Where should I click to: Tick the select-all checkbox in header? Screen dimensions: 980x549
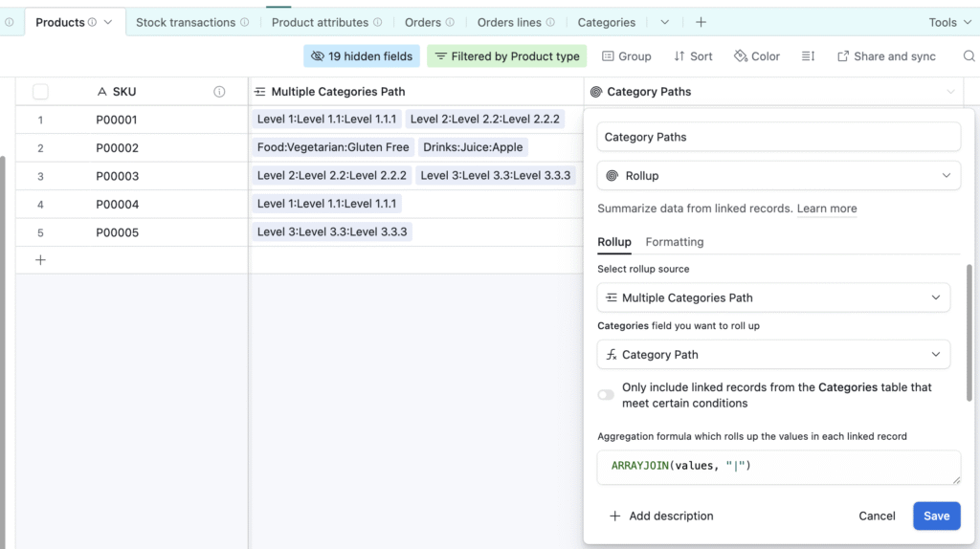coord(40,92)
